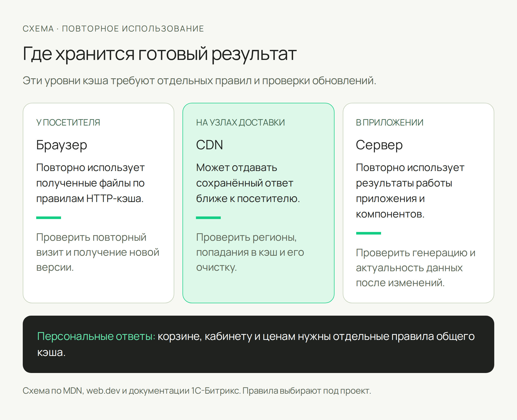This screenshot has height=420, width=517.
Task: Click the text 'Повторно использует результаты работы приложения и компонентов.'
Action: (x=410, y=191)
